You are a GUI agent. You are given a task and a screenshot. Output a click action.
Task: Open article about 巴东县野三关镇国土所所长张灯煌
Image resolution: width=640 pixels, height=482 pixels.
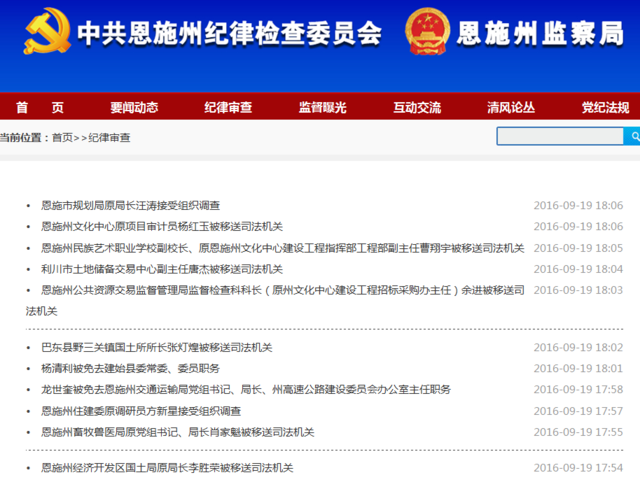click(x=157, y=347)
